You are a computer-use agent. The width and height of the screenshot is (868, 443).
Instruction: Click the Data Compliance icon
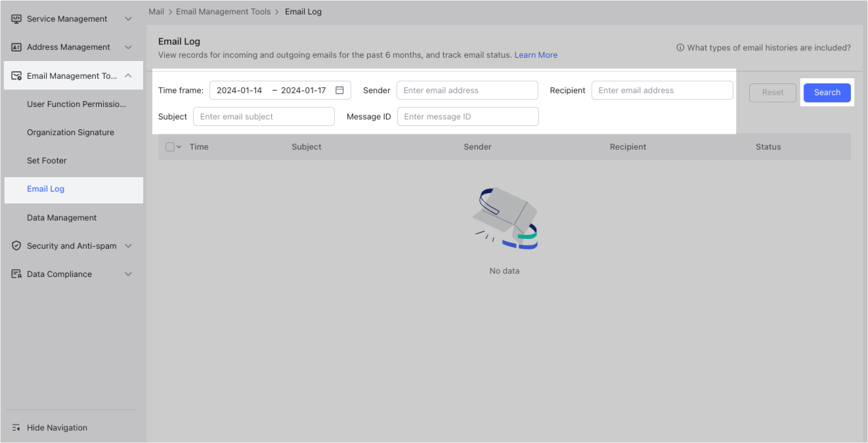16,274
